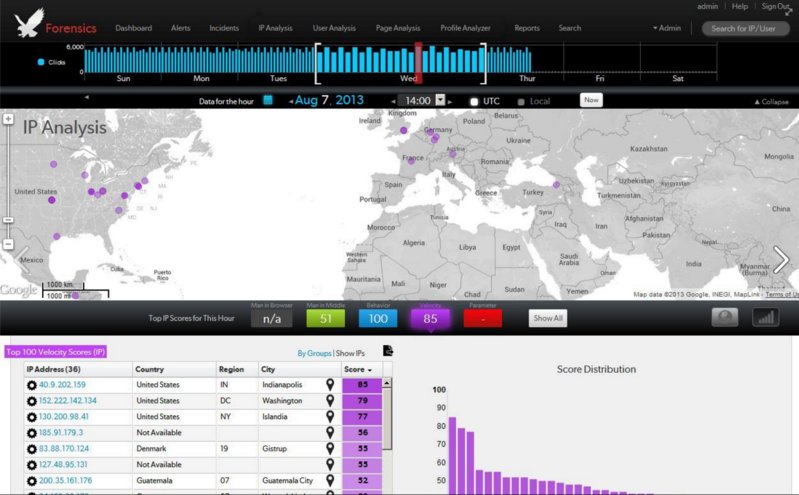Open the Page Analysis menu

398,28
